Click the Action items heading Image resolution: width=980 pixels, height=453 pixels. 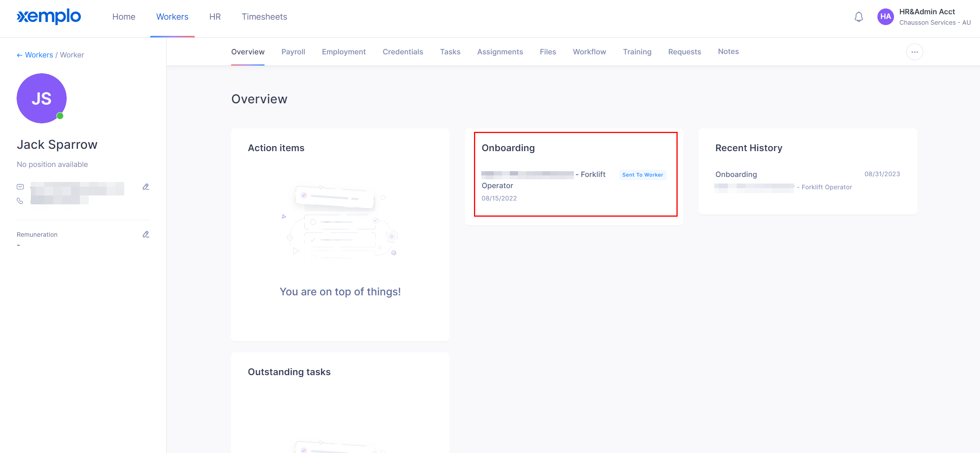[x=276, y=148]
